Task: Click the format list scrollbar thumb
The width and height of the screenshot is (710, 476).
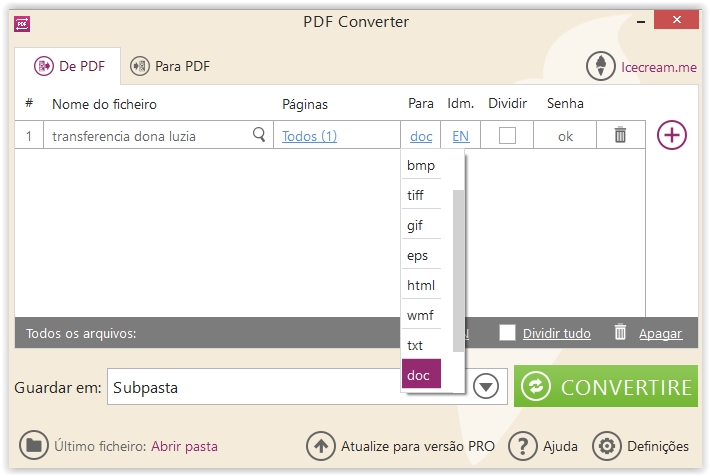Action: (458, 271)
